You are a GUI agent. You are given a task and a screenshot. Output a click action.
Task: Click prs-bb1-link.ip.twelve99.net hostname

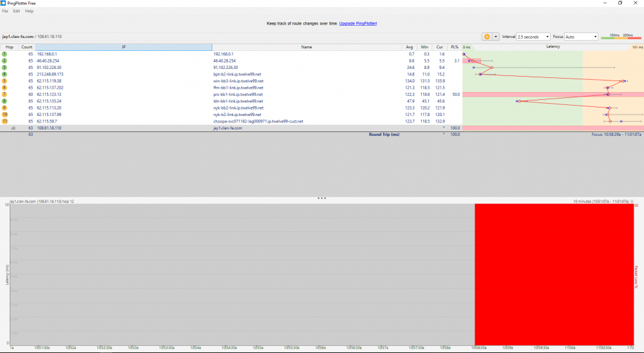point(238,95)
